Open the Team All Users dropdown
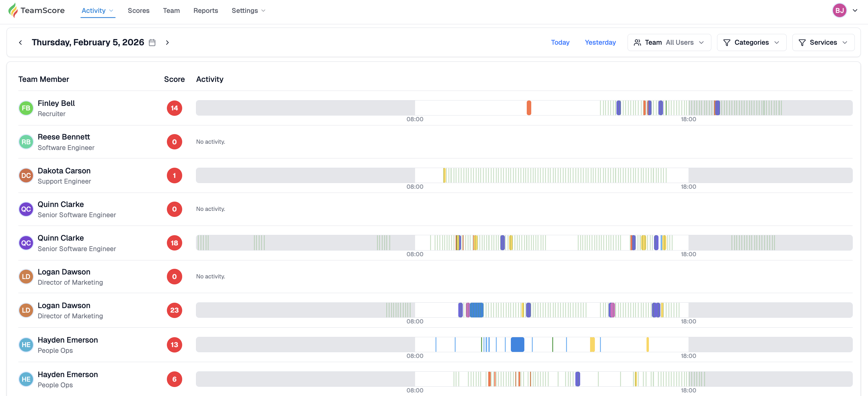868x396 pixels. coord(669,42)
